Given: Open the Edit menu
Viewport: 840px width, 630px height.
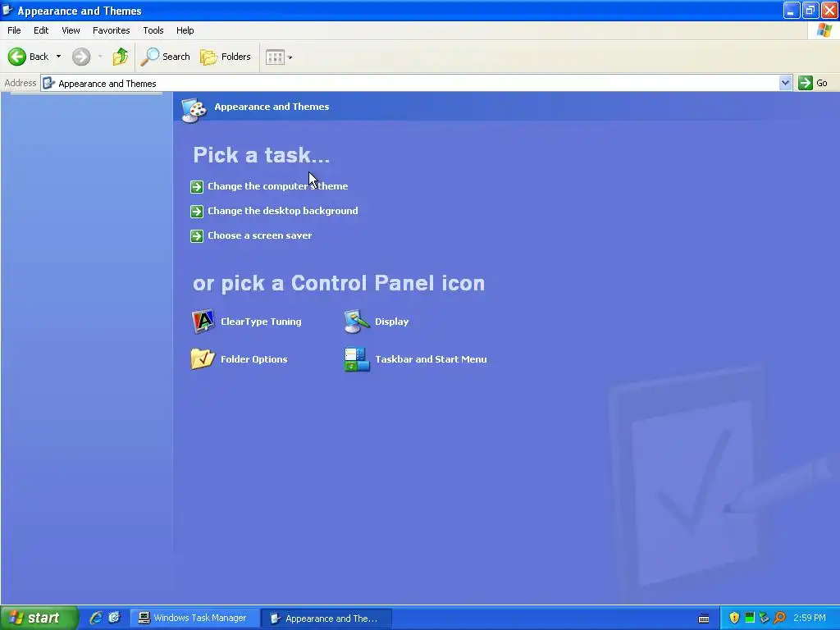Looking at the screenshot, I should click(41, 30).
